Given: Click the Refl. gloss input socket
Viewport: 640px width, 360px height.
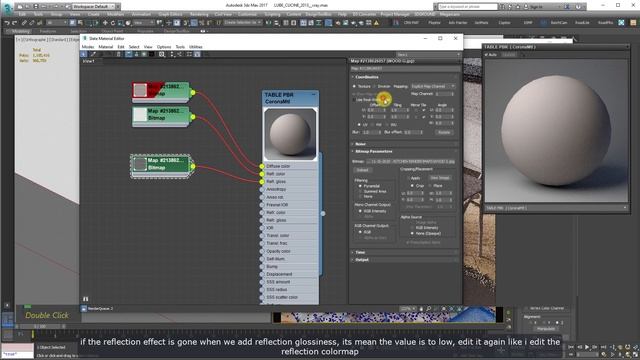Looking at the screenshot, I should 262,182.
